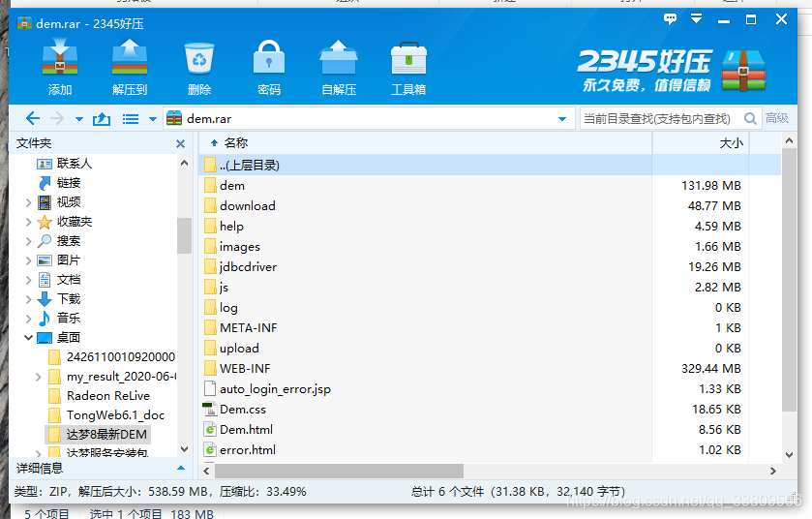Click the feedback speech bubble icon
This screenshot has width=812, height=519.
[x=670, y=19]
